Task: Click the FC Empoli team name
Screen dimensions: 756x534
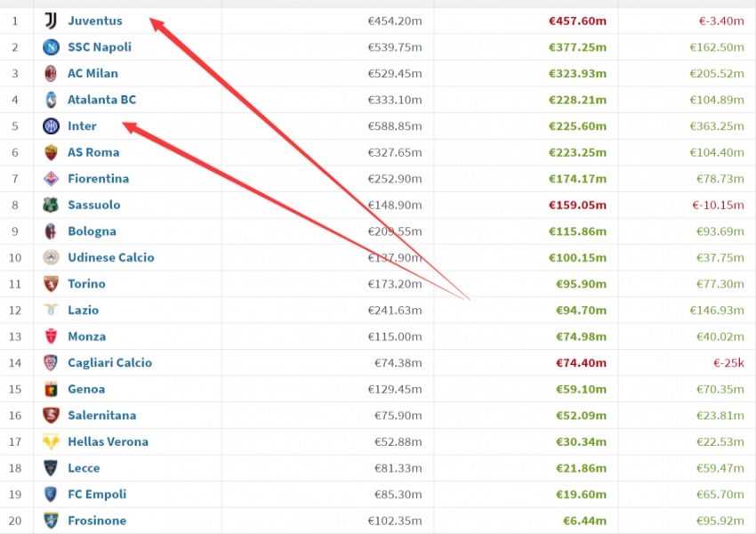Action: [98, 494]
